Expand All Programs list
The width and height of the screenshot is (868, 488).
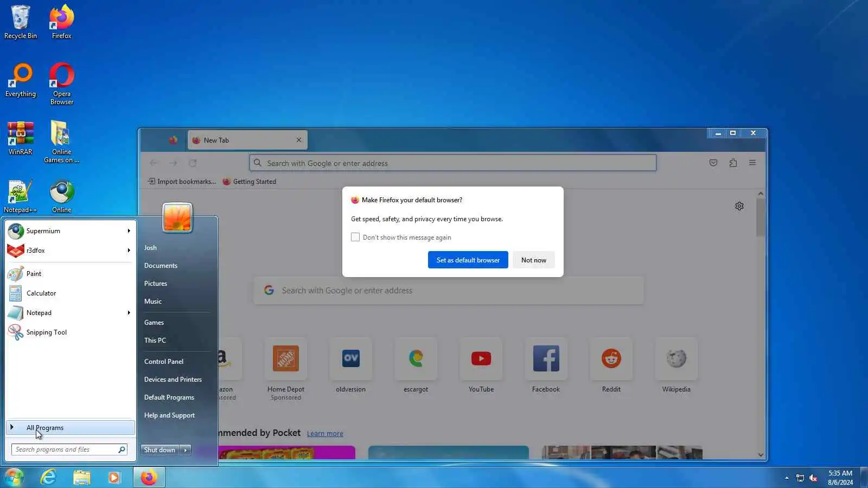pyautogui.click(x=71, y=428)
